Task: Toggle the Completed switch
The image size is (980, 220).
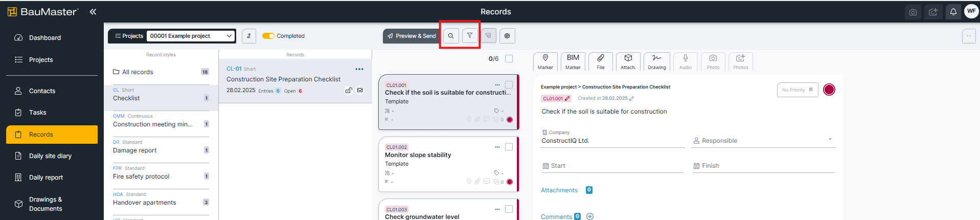Action: coord(268,36)
